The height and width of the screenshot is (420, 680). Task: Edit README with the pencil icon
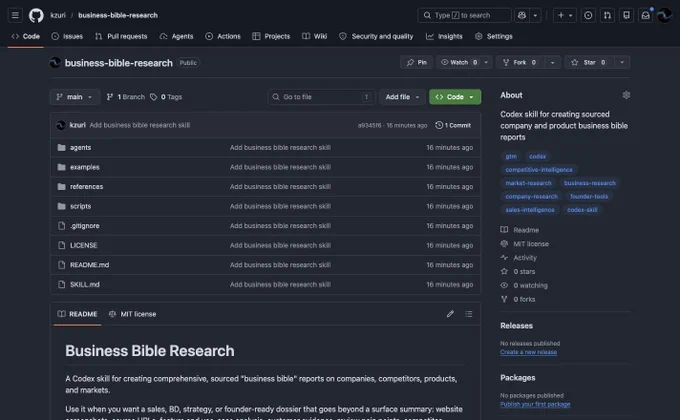[450, 314]
